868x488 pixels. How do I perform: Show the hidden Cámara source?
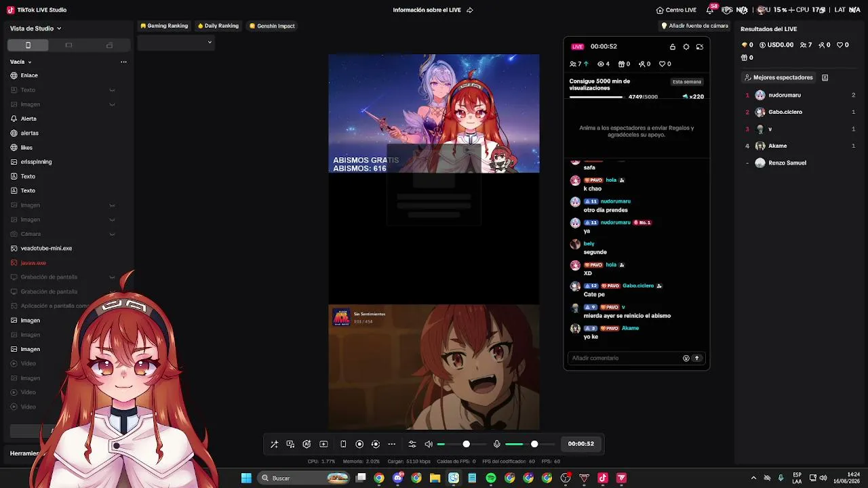pyautogui.click(x=112, y=234)
